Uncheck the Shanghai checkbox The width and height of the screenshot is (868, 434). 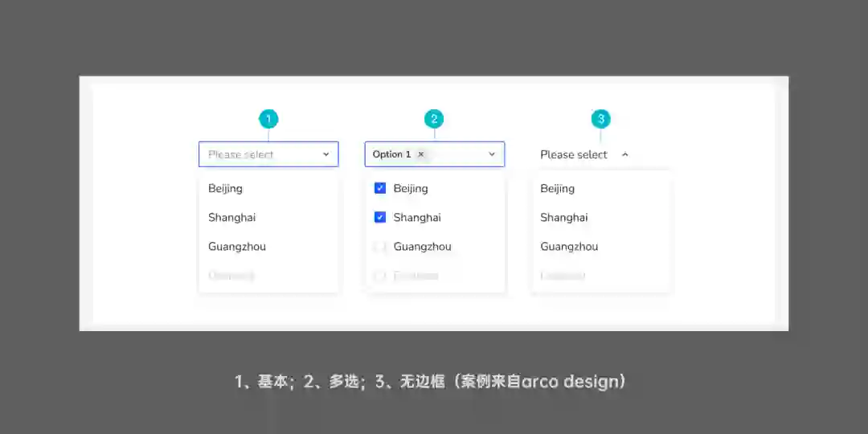tap(380, 218)
